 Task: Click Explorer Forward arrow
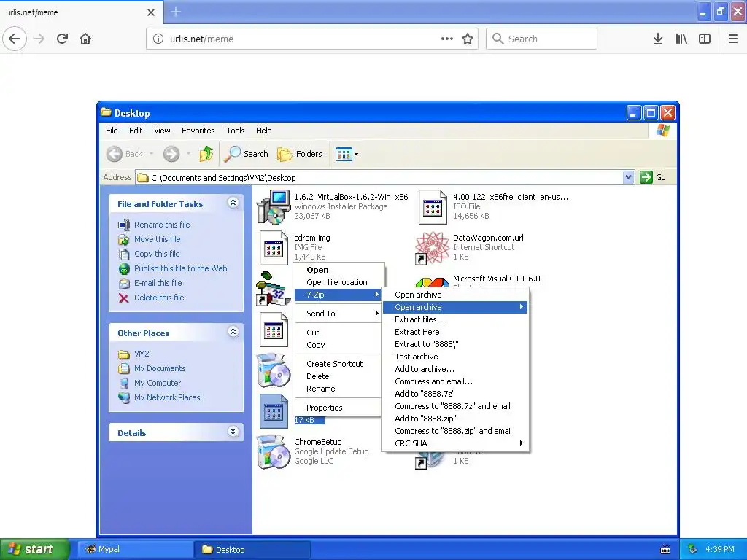tap(171, 154)
